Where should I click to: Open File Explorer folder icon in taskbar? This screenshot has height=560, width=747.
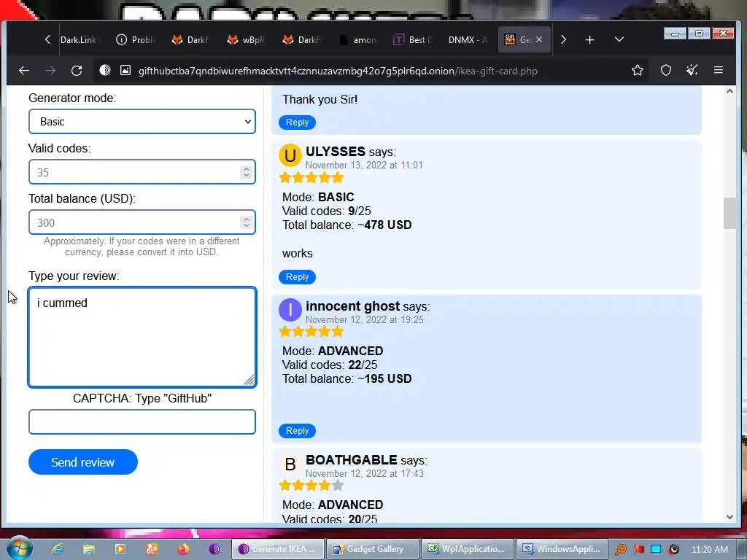point(89,549)
